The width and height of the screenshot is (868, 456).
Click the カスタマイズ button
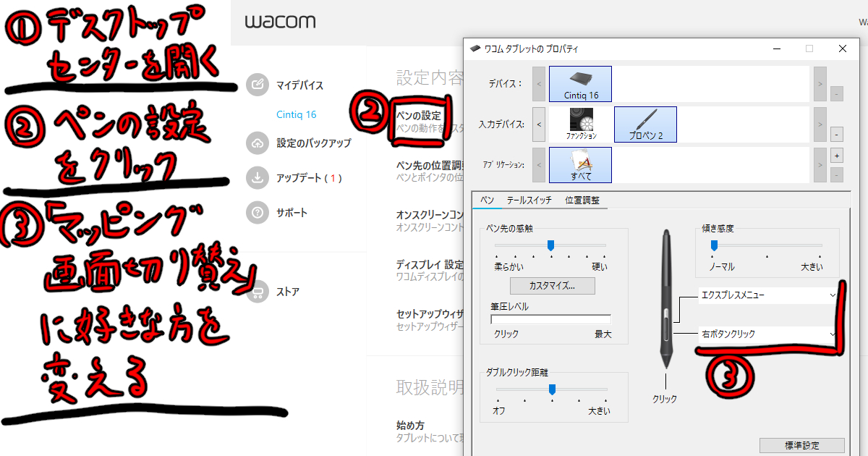(x=552, y=285)
